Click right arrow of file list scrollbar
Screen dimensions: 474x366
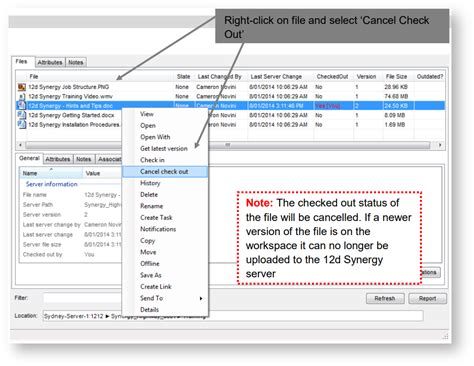(440, 145)
